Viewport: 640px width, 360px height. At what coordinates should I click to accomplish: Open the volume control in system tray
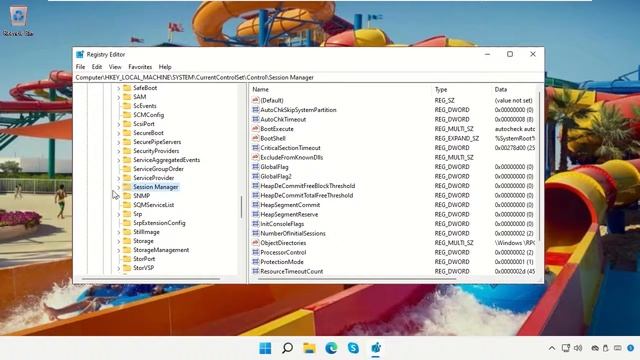click(x=578, y=348)
